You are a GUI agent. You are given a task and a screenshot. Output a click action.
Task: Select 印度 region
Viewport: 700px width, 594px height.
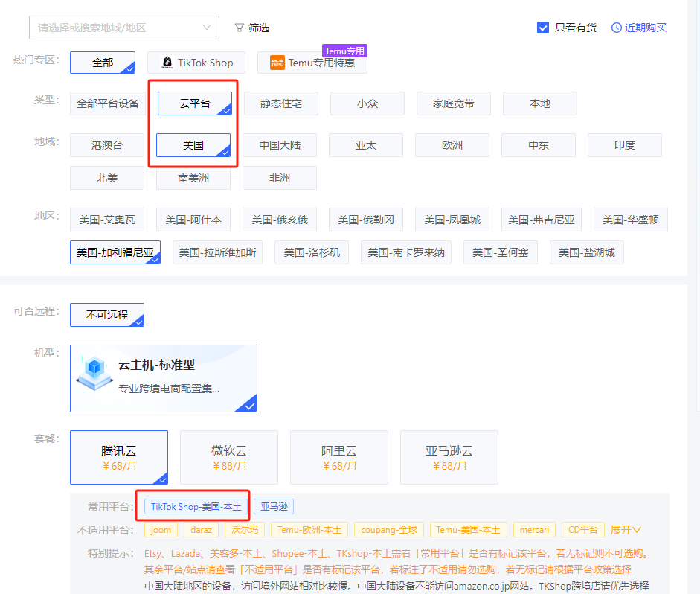click(625, 145)
